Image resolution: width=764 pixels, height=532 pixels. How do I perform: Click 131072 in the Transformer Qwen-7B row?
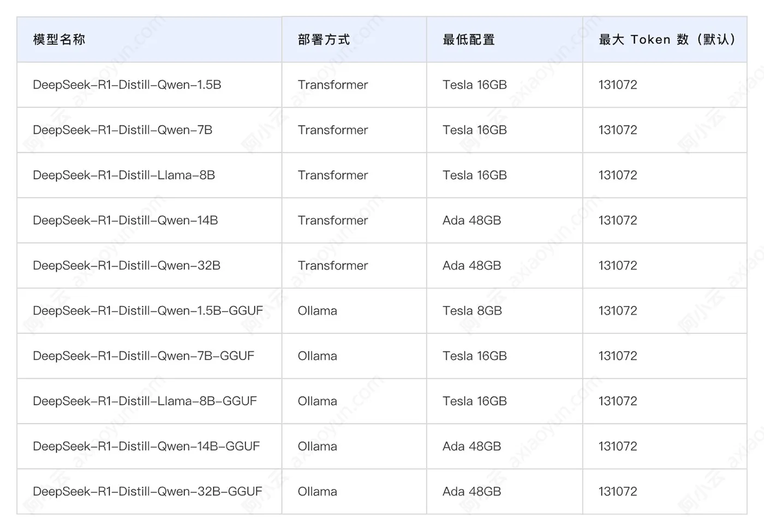618,130
